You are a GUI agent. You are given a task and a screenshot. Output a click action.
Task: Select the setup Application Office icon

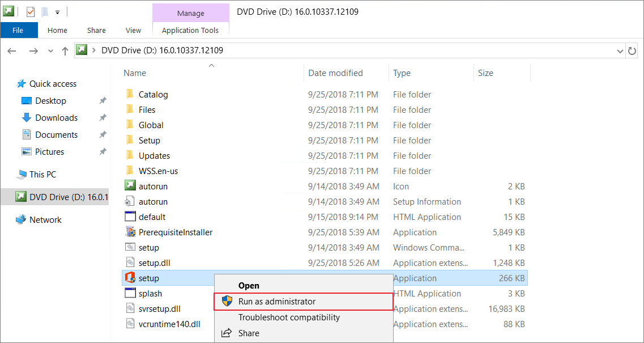tap(130, 278)
